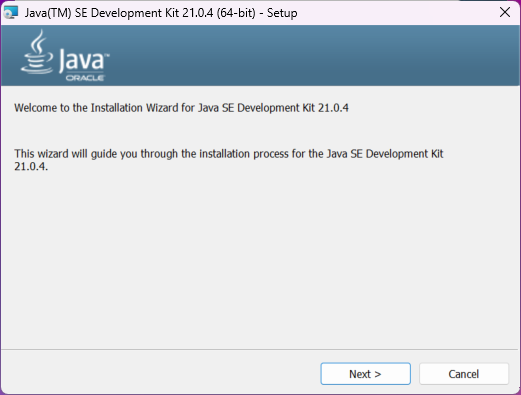Image resolution: width=521 pixels, height=395 pixels.
Task: Close the Setup window
Action: coord(505,12)
